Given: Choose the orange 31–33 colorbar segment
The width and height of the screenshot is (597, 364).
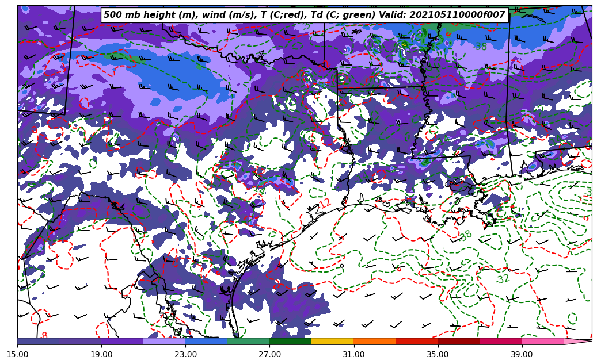Looking at the screenshot, I should (x=375, y=341).
